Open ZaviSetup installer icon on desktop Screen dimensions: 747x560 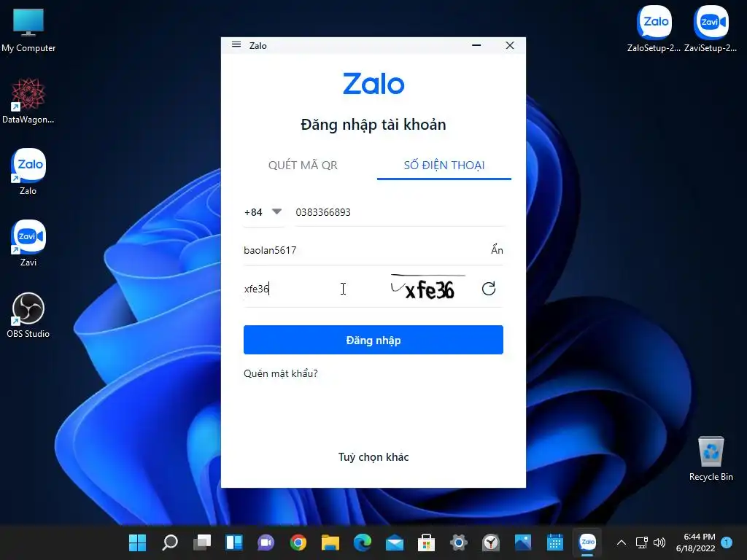711,28
